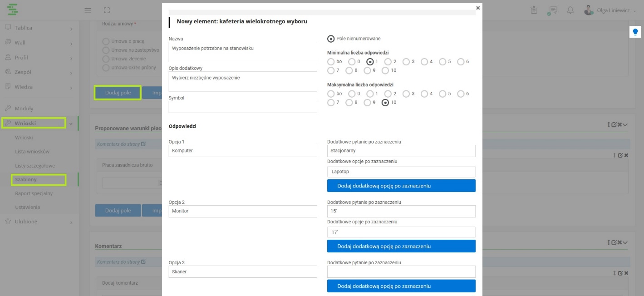
Task: Open the clipboard tasks icon in header
Action: pyautogui.click(x=534, y=10)
